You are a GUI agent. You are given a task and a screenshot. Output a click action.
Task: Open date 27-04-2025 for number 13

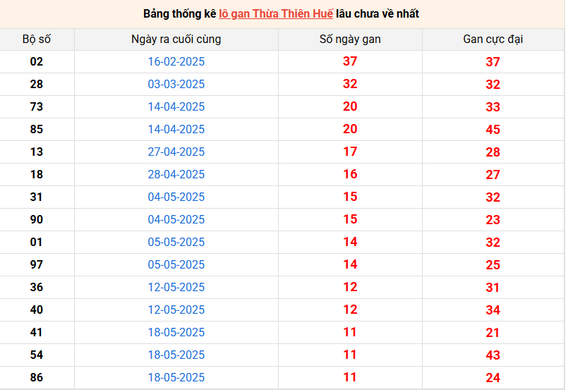pyautogui.click(x=176, y=152)
